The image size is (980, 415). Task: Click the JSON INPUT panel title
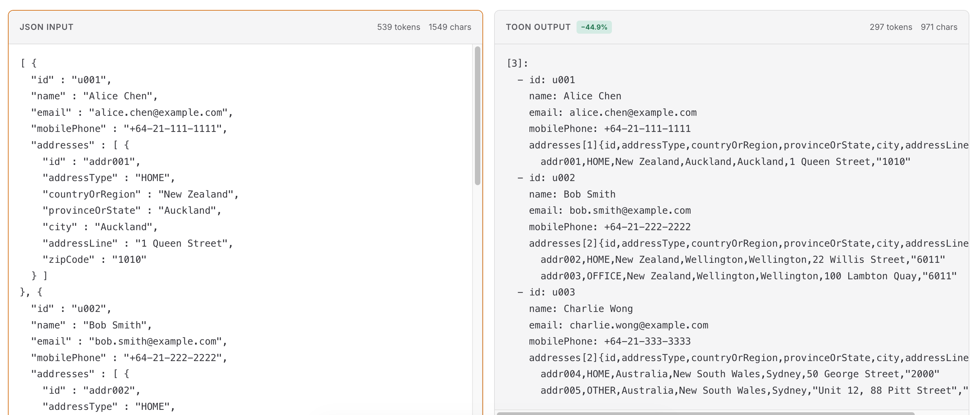click(46, 27)
